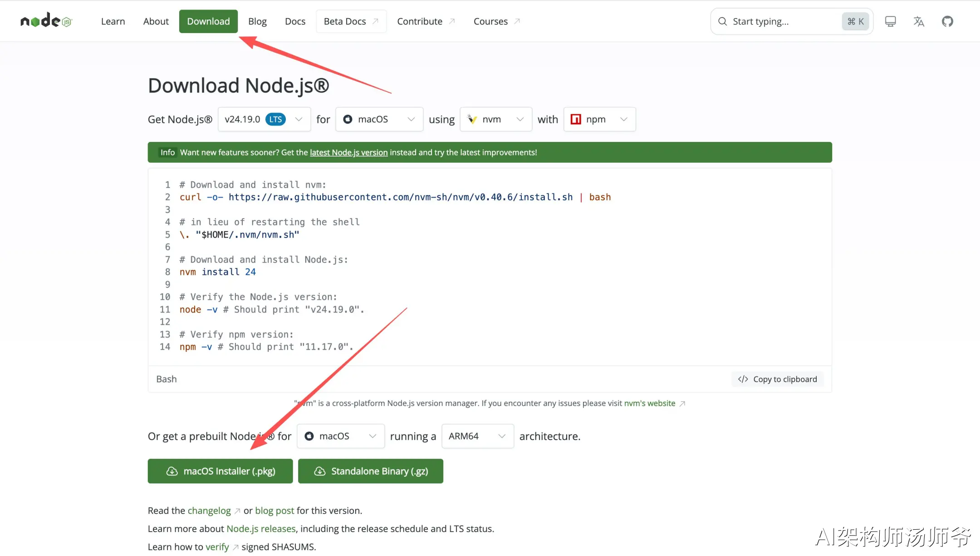This screenshot has width=980, height=556.
Task: Open the Docs navigation item
Action: coord(295,21)
